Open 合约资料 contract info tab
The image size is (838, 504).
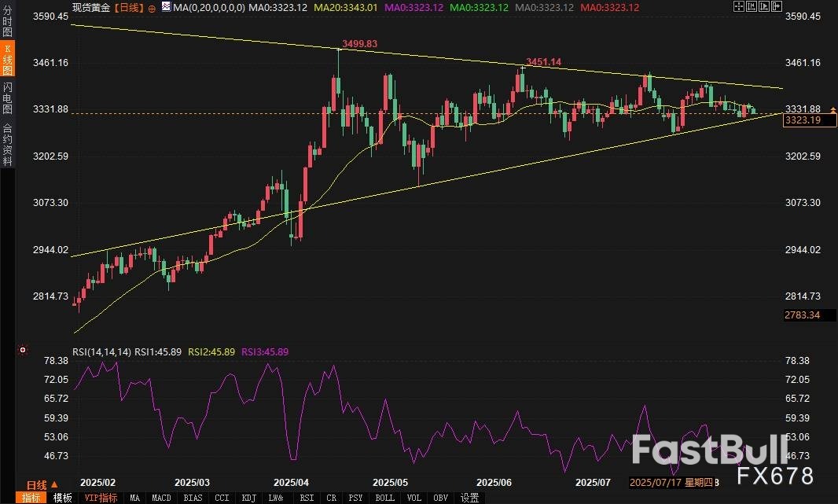coord(7,144)
